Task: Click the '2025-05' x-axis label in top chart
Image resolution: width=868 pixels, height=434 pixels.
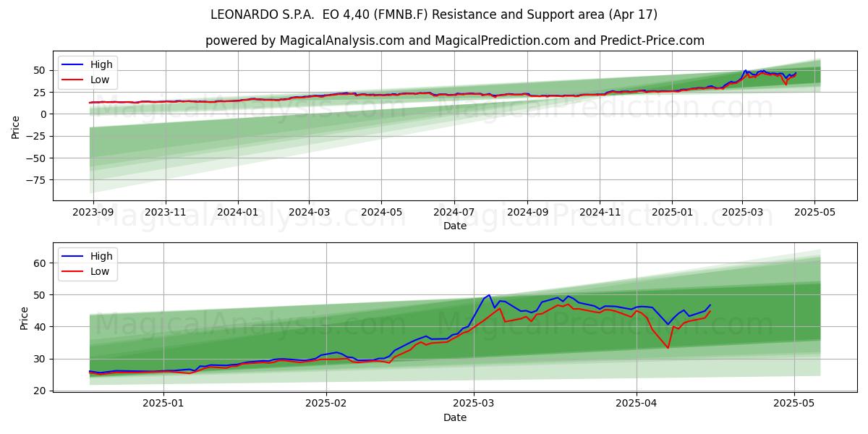Action: point(814,213)
